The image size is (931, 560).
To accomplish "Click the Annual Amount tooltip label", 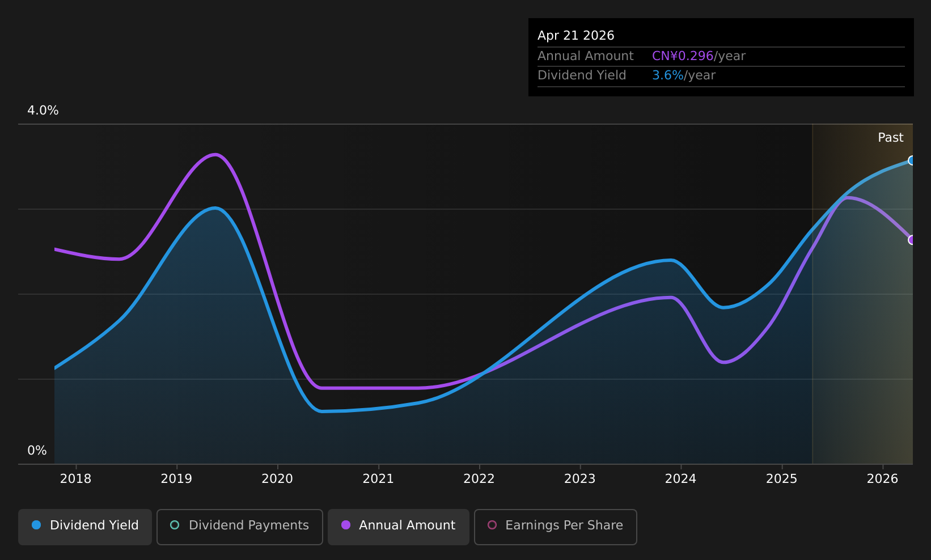I will [586, 56].
